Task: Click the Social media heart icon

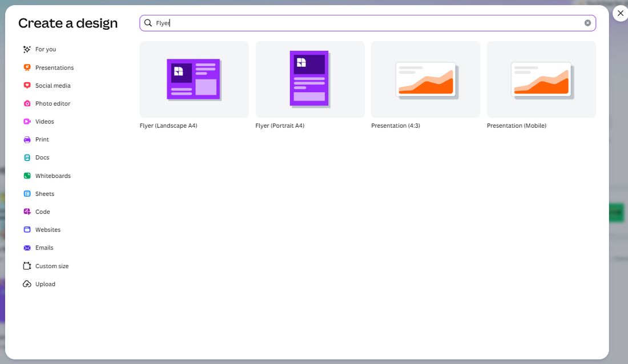Action: tap(27, 85)
